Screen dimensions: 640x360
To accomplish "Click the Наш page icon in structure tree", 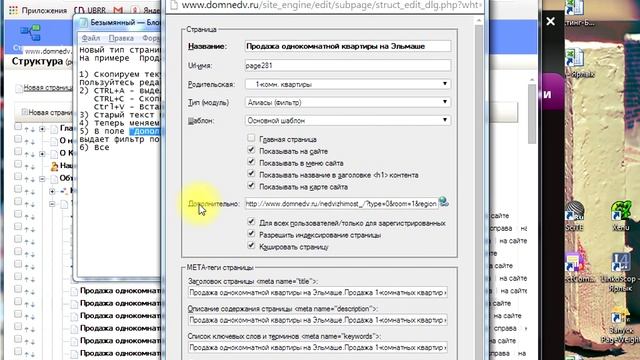I will click(x=54, y=166).
